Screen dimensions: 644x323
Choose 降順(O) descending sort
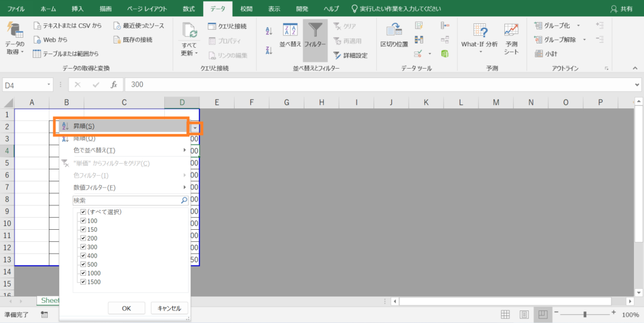pyautogui.click(x=124, y=139)
